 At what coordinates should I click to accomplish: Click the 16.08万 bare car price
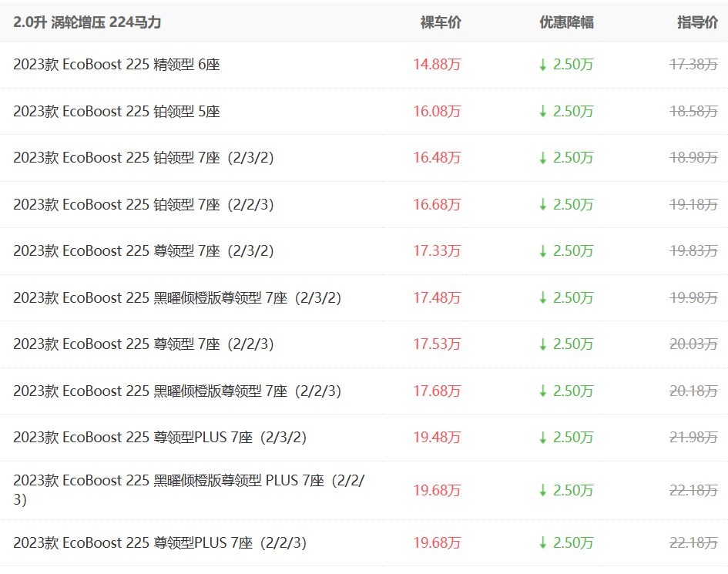437,112
